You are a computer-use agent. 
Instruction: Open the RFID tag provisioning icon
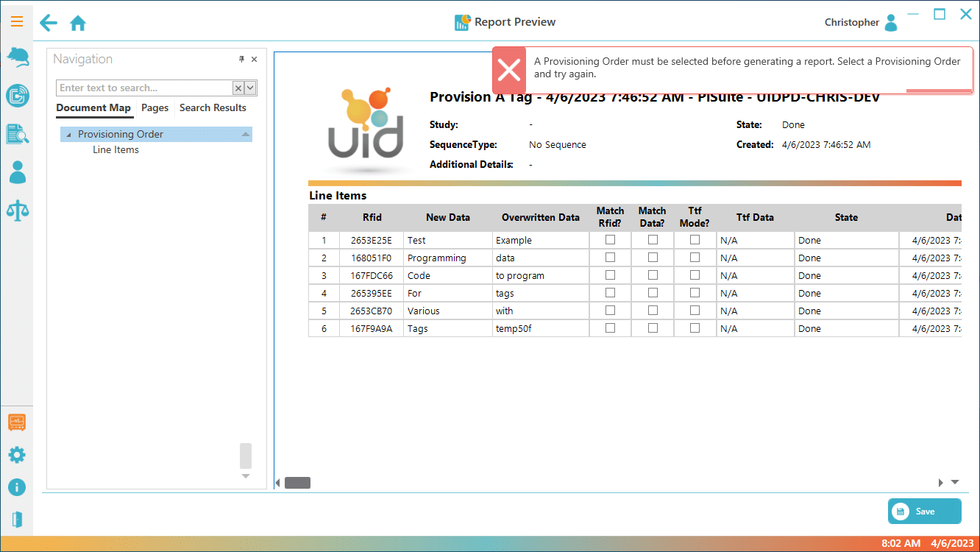pyautogui.click(x=17, y=96)
